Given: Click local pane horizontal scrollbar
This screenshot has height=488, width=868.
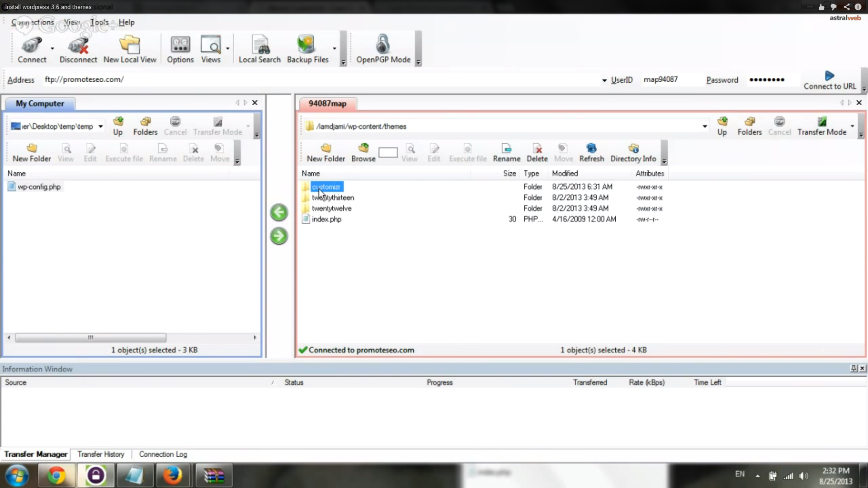Looking at the screenshot, I should pos(90,338).
